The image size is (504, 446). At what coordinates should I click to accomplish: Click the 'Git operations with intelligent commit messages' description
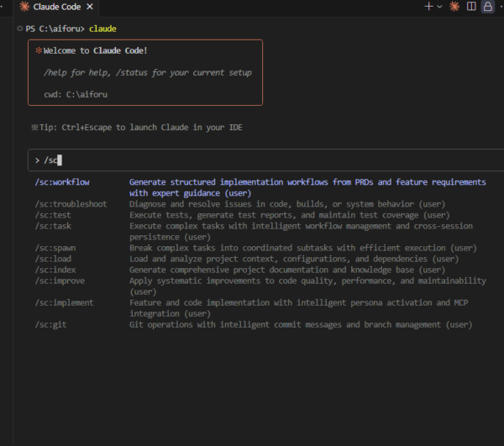[x=301, y=324]
